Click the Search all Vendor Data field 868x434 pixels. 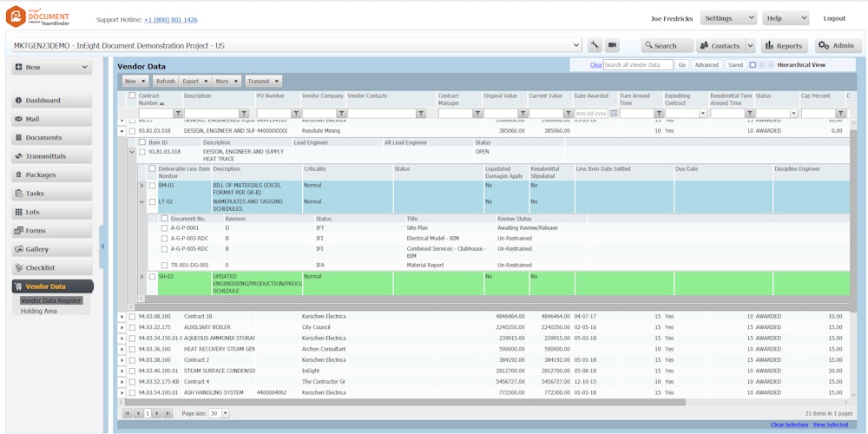click(638, 65)
